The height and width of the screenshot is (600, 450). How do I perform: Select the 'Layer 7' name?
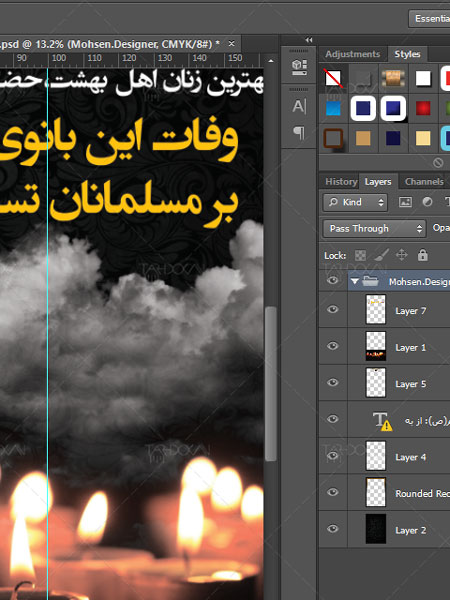pos(410,311)
